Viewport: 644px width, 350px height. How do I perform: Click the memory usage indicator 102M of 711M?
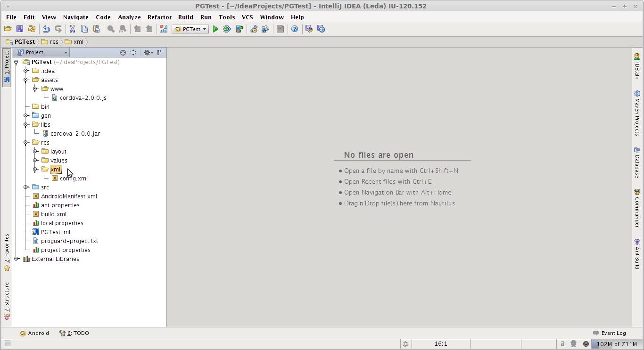tap(617, 344)
